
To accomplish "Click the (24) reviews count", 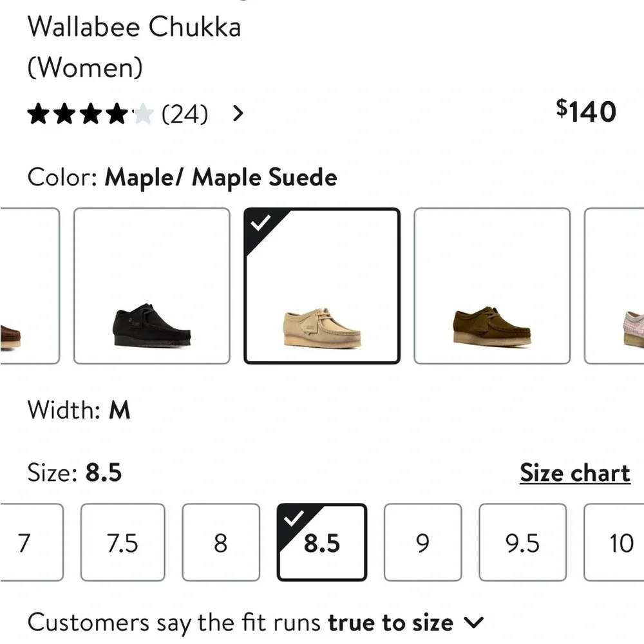I will pyautogui.click(x=185, y=113).
